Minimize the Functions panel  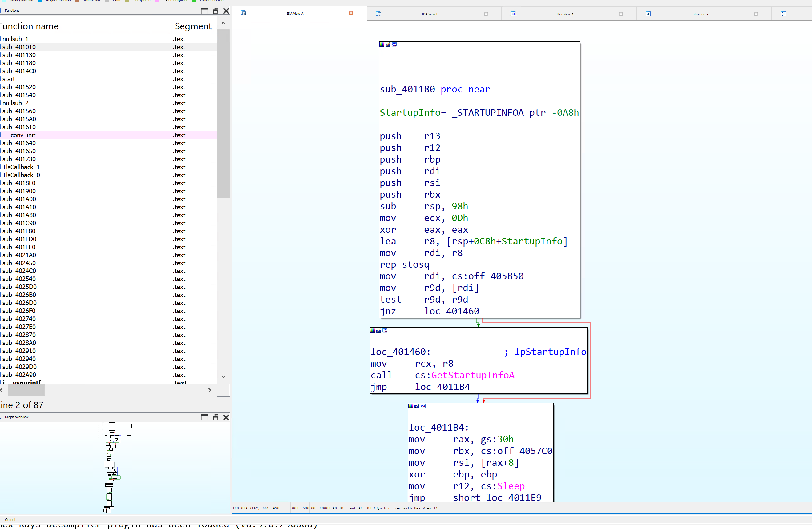pos(204,10)
